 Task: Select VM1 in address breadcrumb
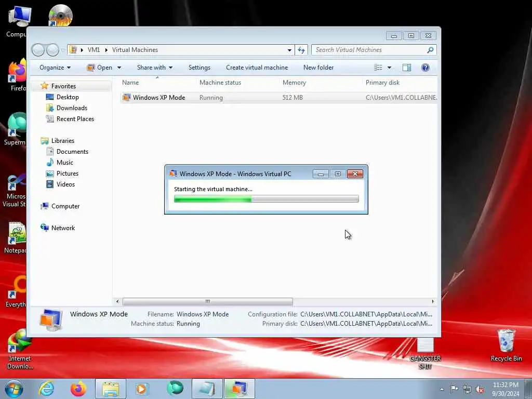(94, 50)
